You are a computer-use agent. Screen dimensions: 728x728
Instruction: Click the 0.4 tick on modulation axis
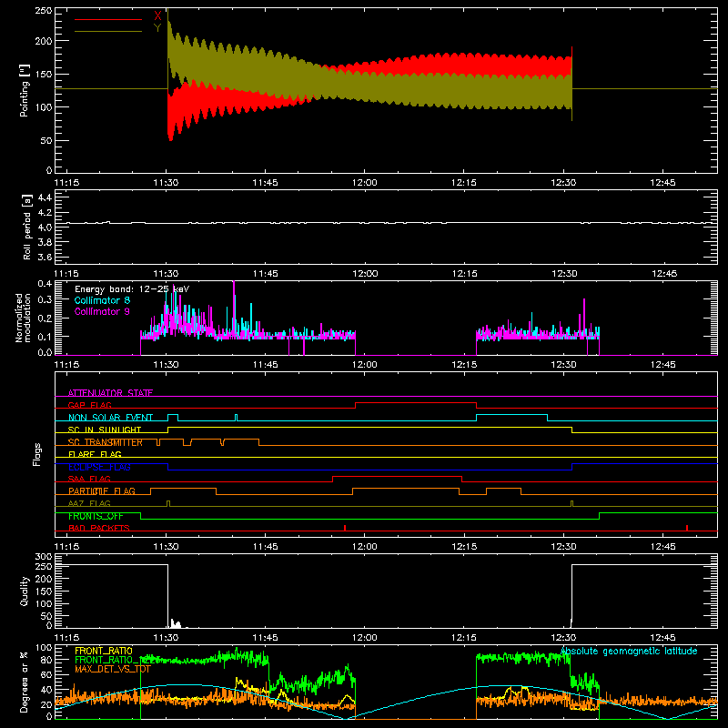coord(45,283)
